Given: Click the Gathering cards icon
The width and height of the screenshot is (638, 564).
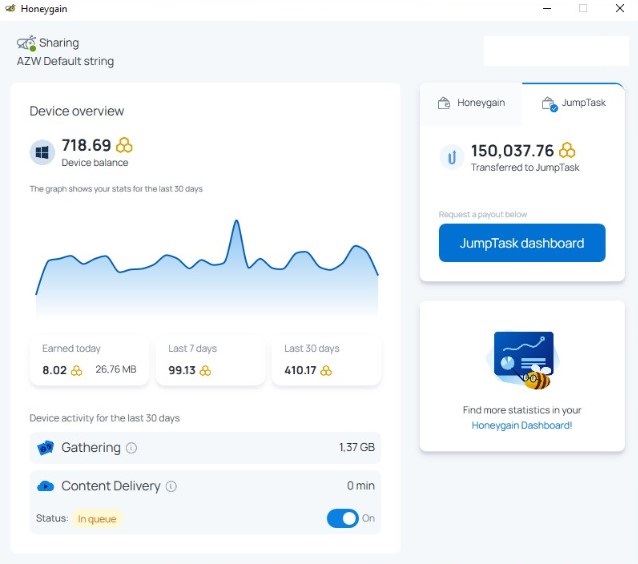Looking at the screenshot, I should click(x=45, y=448).
